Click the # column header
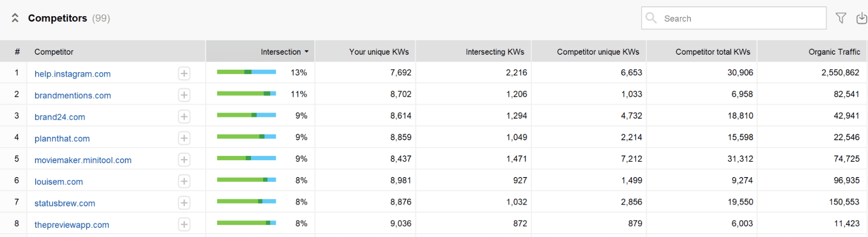868x237 pixels. click(x=17, y=52)
